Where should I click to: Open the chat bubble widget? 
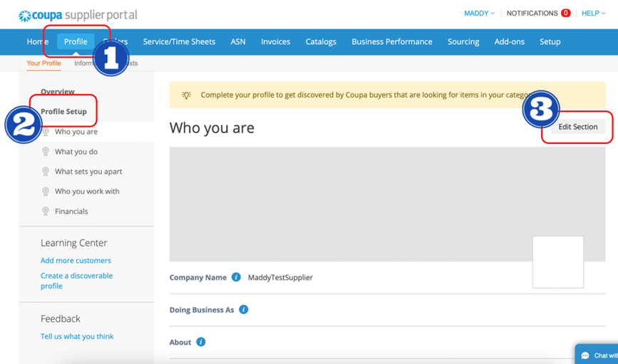597,354
